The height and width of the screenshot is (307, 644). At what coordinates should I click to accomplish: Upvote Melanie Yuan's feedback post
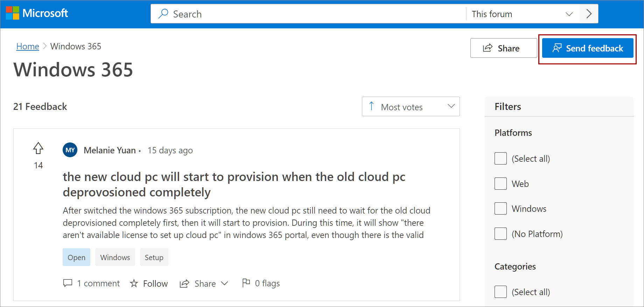(38, 148)
